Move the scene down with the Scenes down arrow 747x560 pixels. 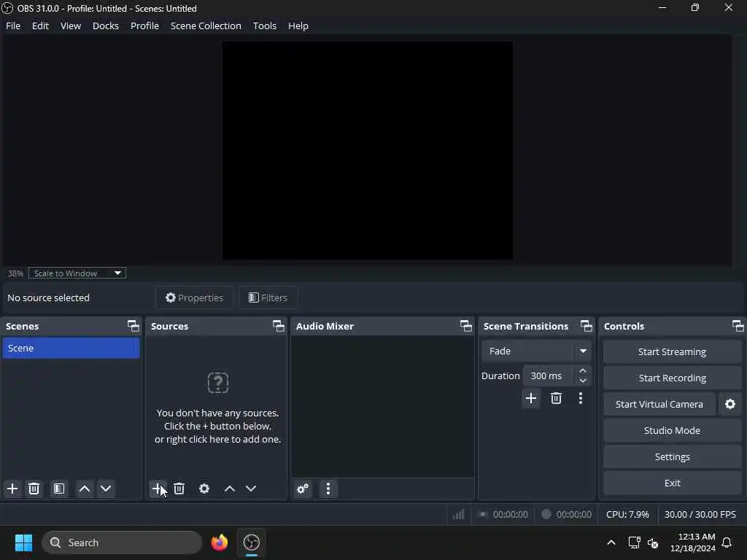pyautogui.click(x=106, y=489)
